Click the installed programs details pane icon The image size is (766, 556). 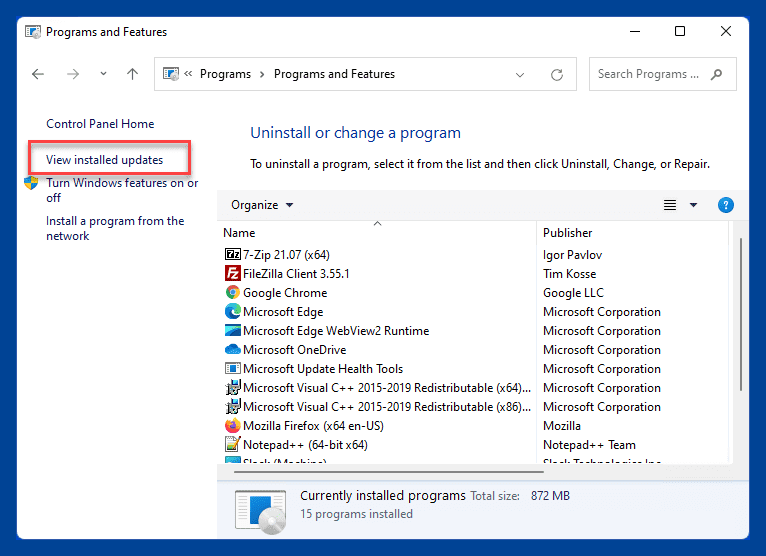(x=260, y=511)
